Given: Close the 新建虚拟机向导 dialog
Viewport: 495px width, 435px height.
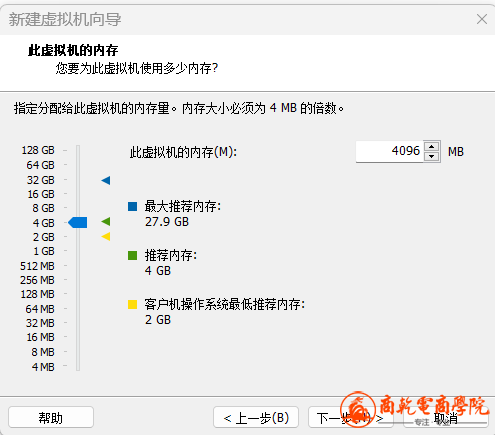Looking at the screenshot, I should [x=482, y=19].
